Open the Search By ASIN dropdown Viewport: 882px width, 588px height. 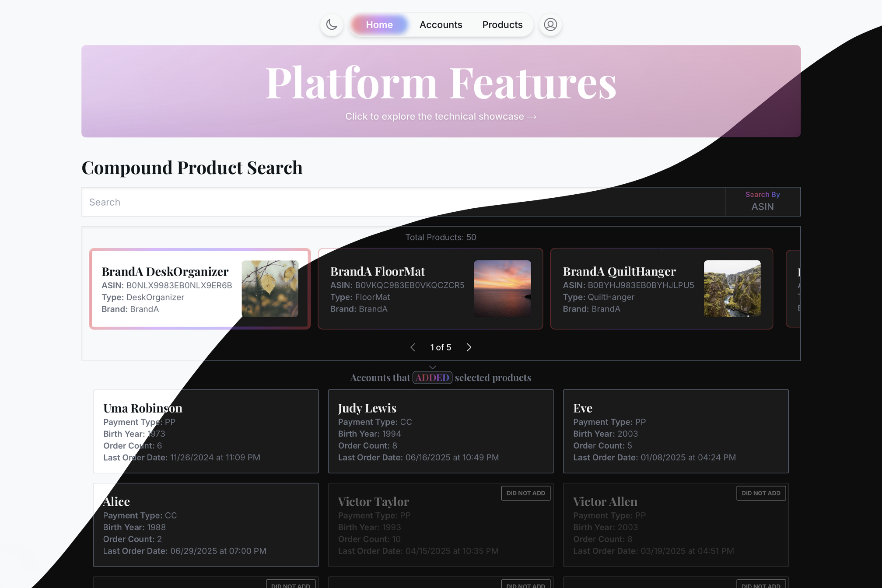click(763, 202)
